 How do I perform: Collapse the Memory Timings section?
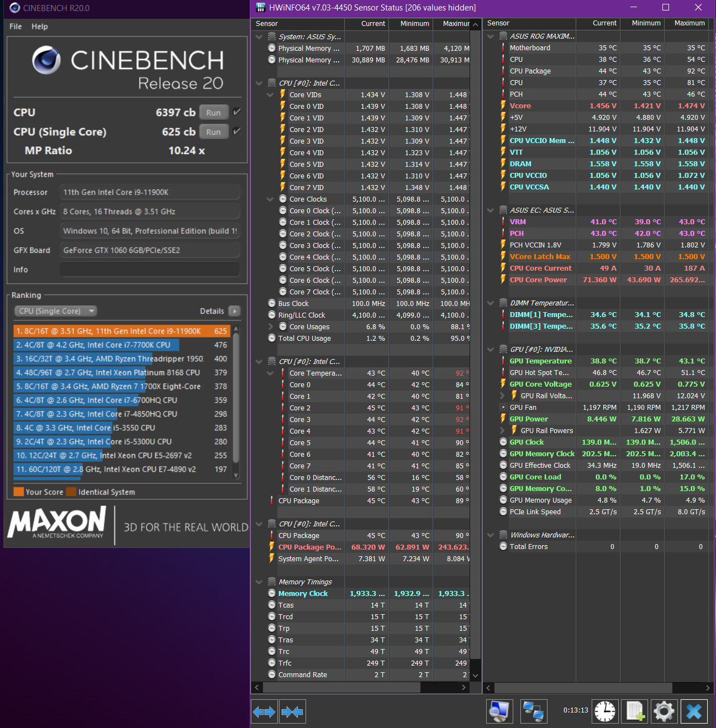tap(259, 582)
